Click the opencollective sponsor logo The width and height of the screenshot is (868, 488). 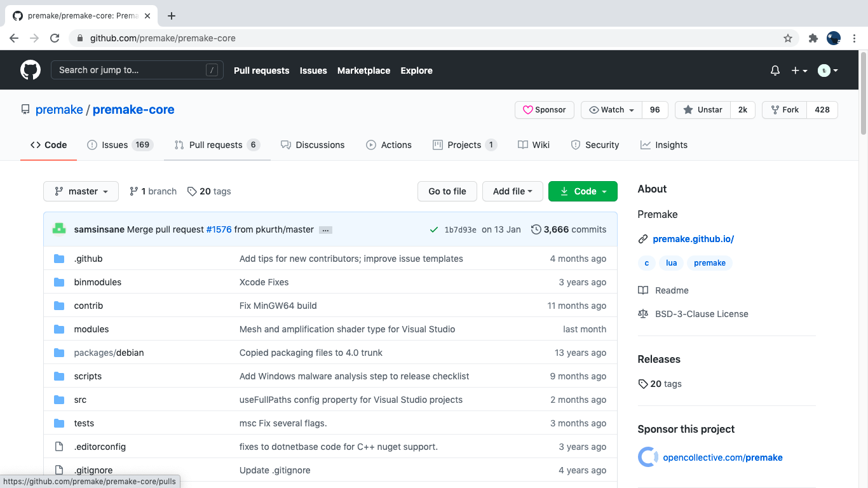(648, 457)
